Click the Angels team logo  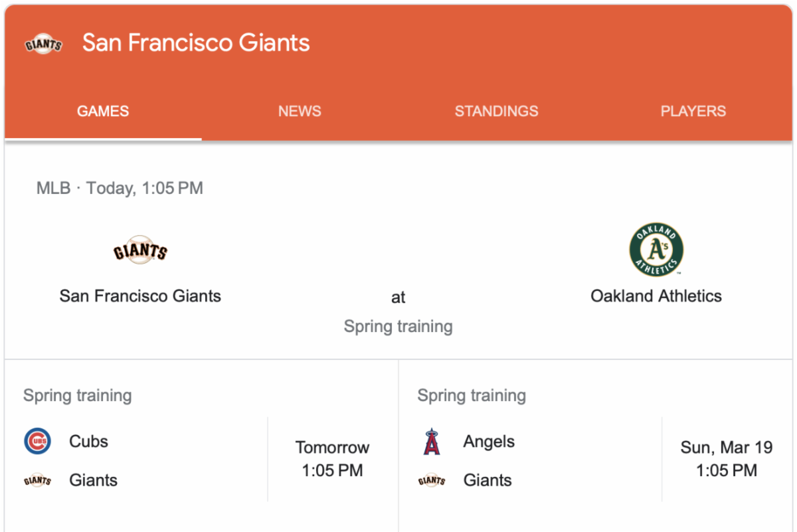pyautogui.click(x=432, y=442)
